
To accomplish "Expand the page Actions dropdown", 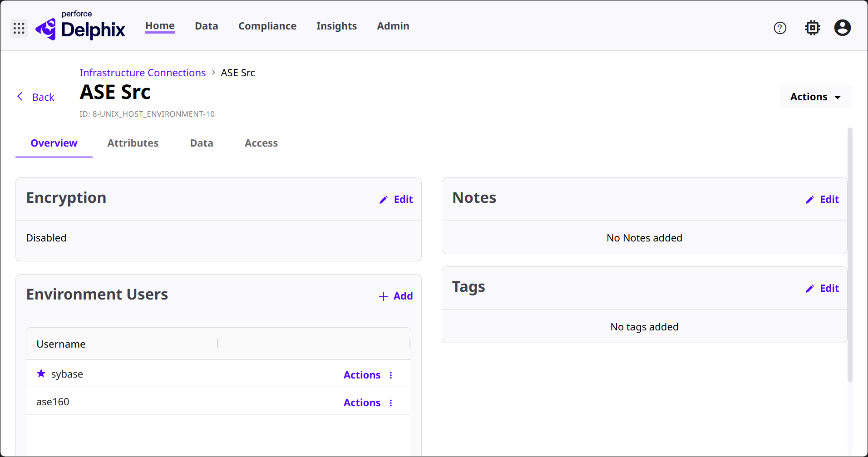I will pos(815,97).
